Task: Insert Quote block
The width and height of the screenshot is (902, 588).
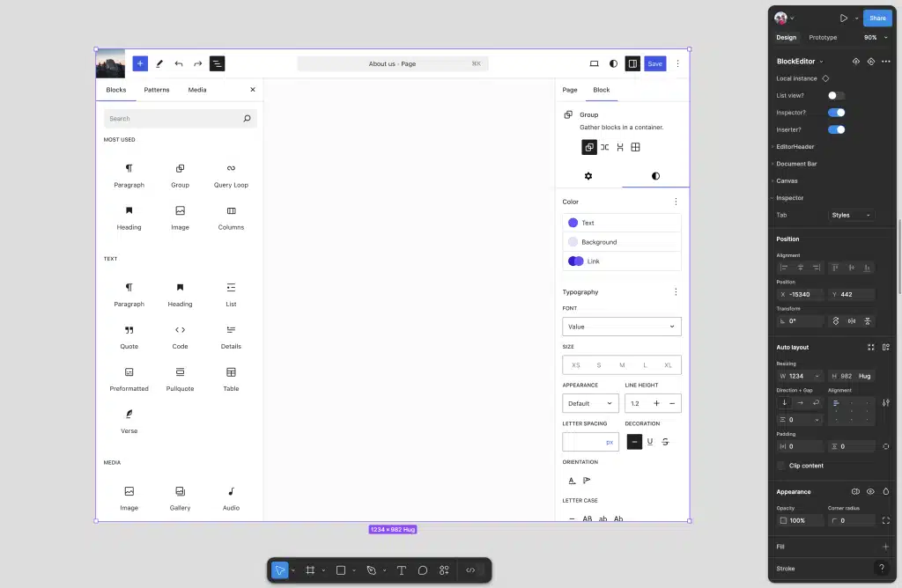Action: point(129,337)
